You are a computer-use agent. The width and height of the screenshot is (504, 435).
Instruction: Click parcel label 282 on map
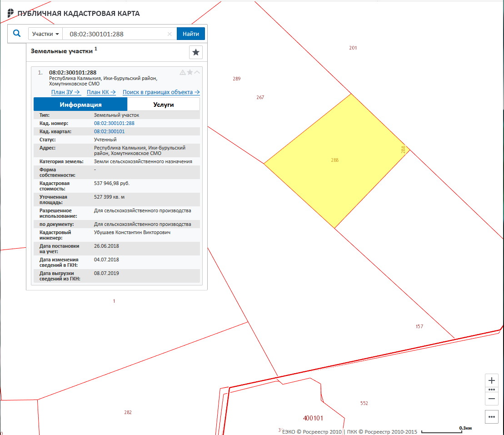tap(128, 412)
